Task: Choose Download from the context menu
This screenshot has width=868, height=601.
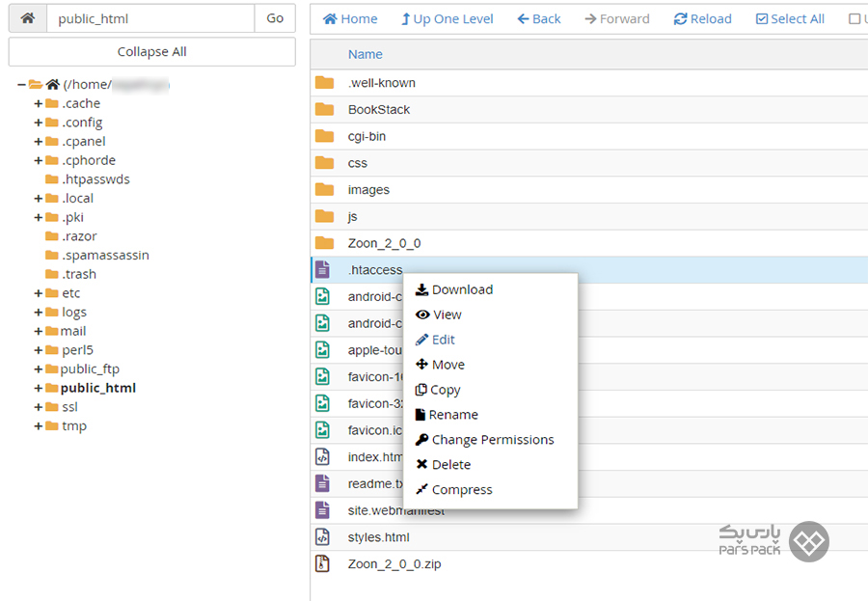Action: [x=454, y=289]
